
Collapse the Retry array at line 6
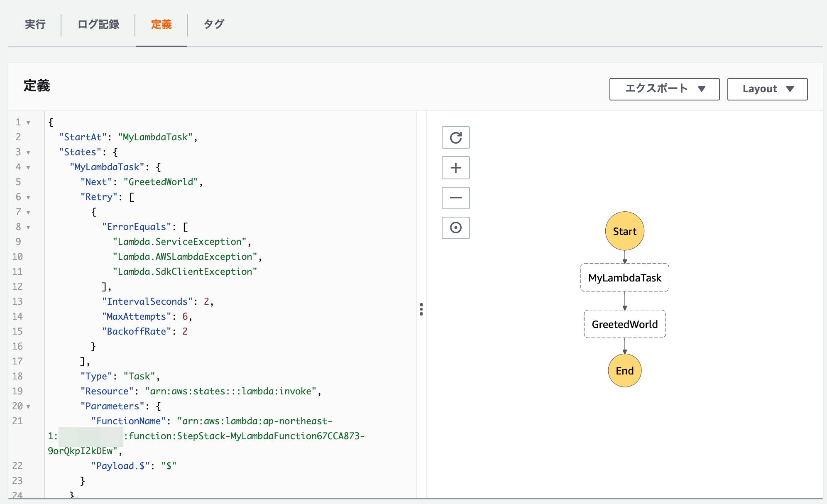click(x=27, y=197)
